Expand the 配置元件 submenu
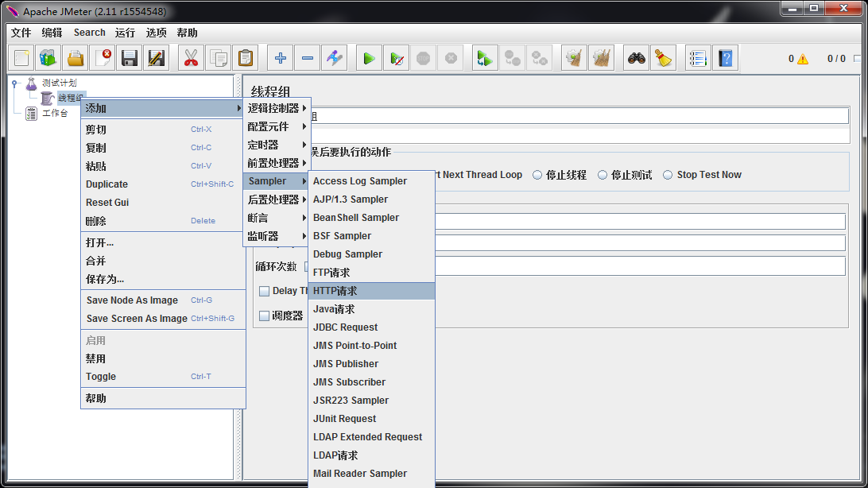 (x=277, y=126)
